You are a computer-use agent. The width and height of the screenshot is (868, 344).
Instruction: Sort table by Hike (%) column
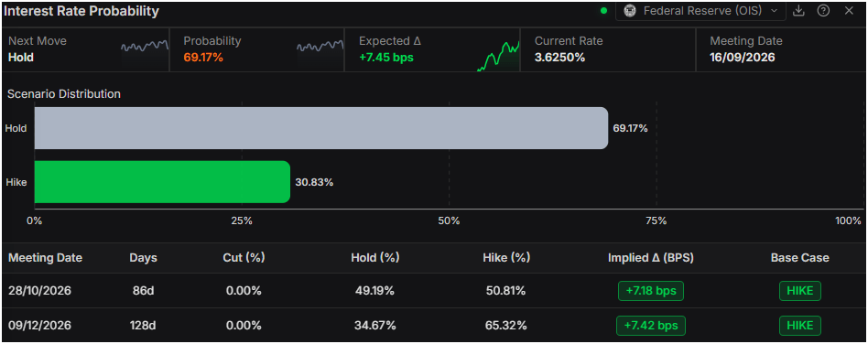click(506, 258)
